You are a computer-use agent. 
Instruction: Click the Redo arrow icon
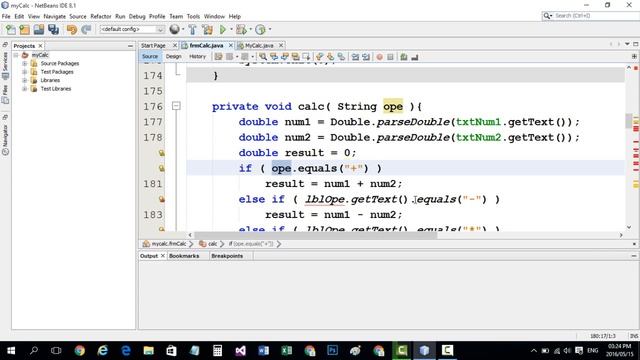click(86, 29)
